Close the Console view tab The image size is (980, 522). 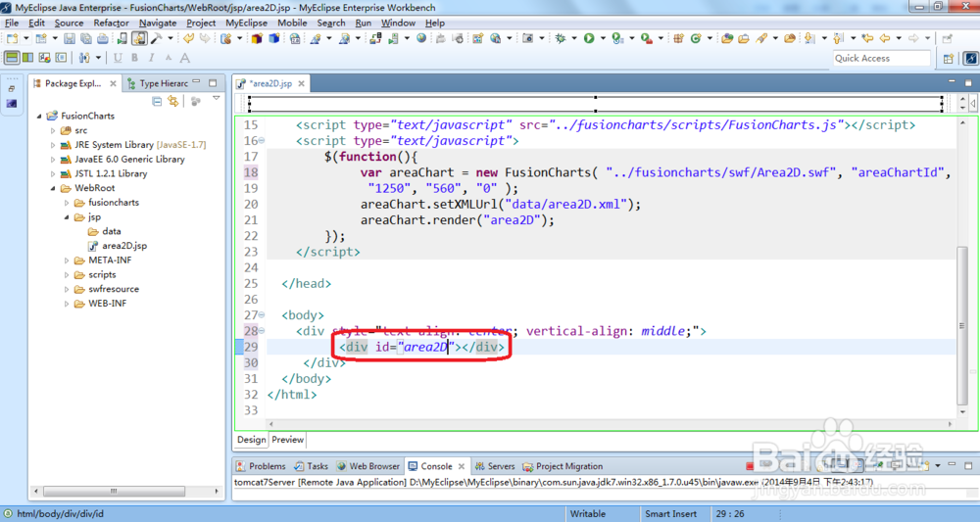462,466
